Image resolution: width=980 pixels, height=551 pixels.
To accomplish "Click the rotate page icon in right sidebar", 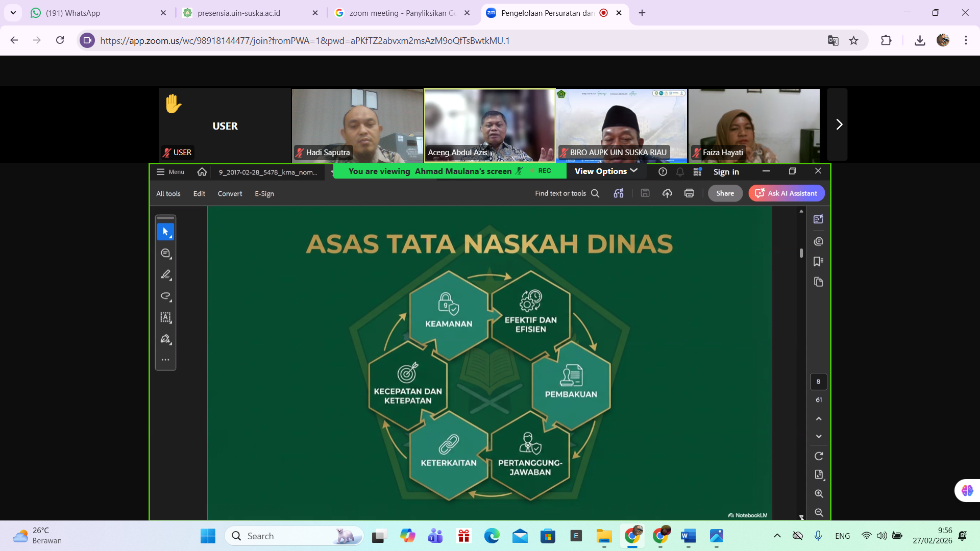I will click(819, 456).
